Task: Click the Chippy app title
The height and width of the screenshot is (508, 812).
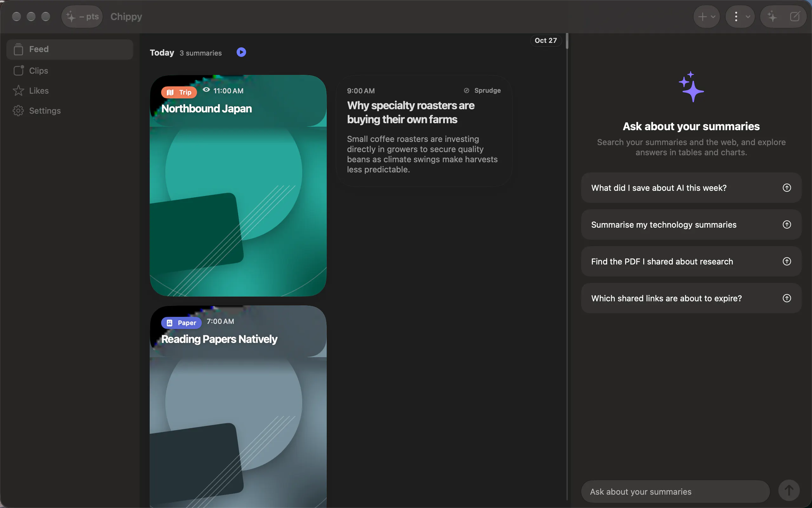Action: point(126,17)
